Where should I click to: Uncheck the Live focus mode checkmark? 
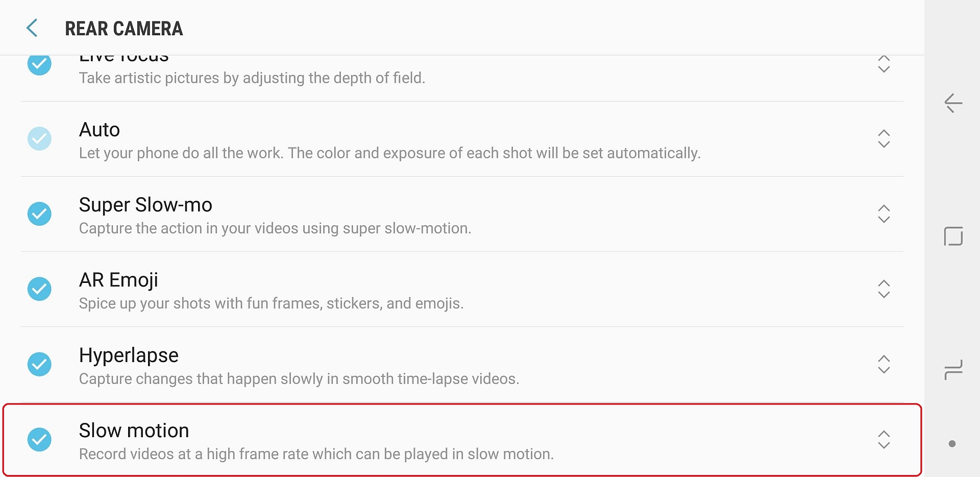point(39,64)
